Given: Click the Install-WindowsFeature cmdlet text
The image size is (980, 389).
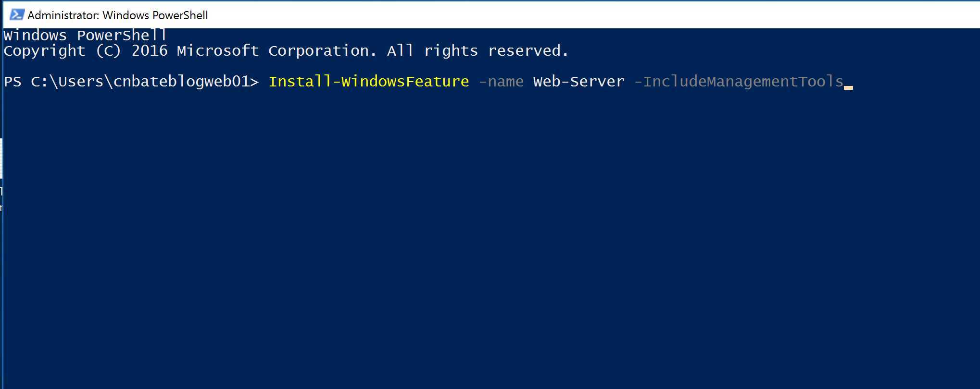Looking at the screenshot, I should pos(369,81).
